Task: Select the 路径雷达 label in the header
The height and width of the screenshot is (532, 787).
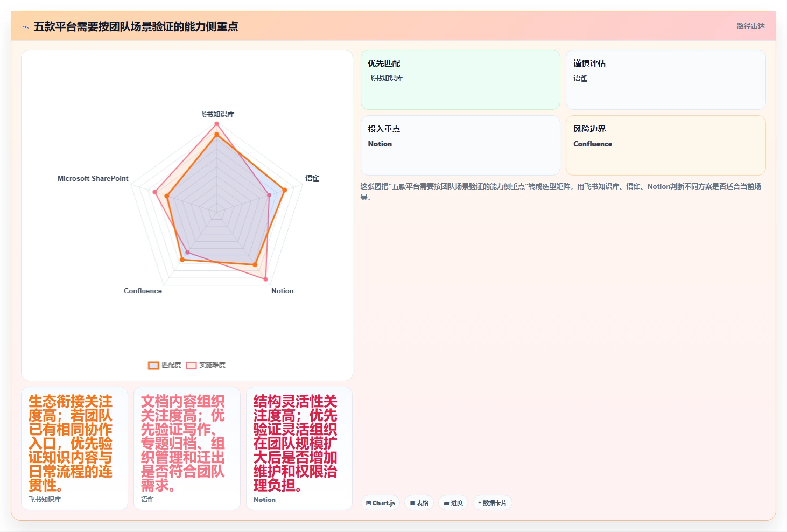Action: point(750,26)
